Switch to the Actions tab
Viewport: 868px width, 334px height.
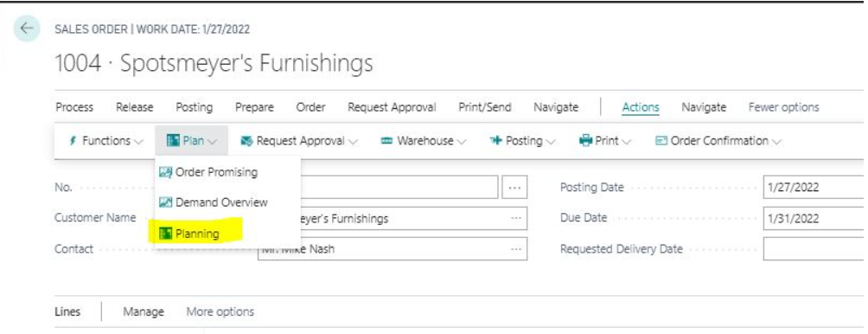pyautogui.click(x=641, y=107)
